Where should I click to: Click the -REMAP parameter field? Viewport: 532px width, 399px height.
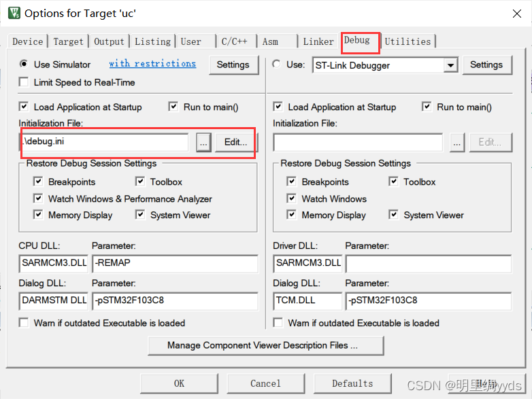coord(175,264)
